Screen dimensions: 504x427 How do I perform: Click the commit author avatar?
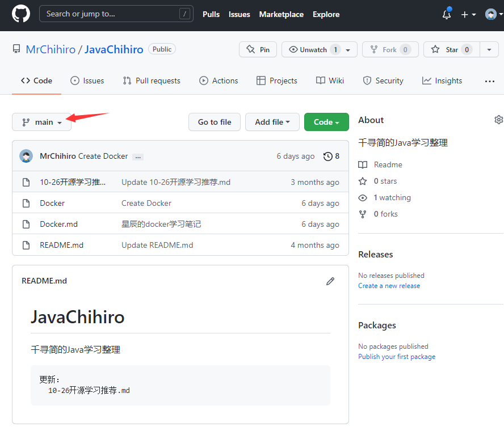26,156
